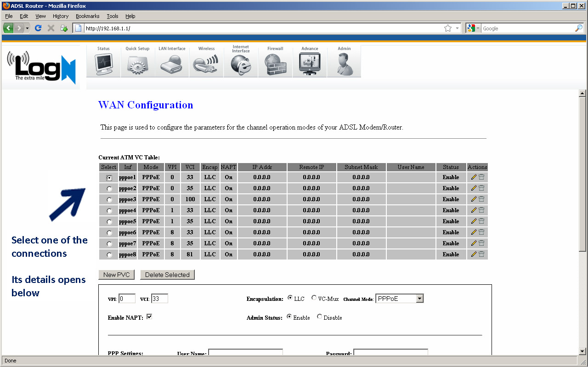Click the edit pencil for pppoe1
588x367 pixels.
(474, 177)
